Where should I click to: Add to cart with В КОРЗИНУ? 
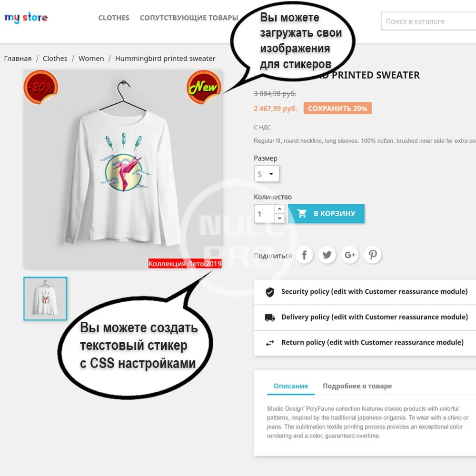327,214
